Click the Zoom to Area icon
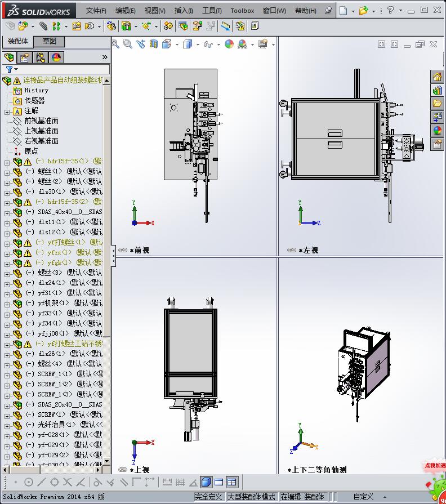 [128, 44]
